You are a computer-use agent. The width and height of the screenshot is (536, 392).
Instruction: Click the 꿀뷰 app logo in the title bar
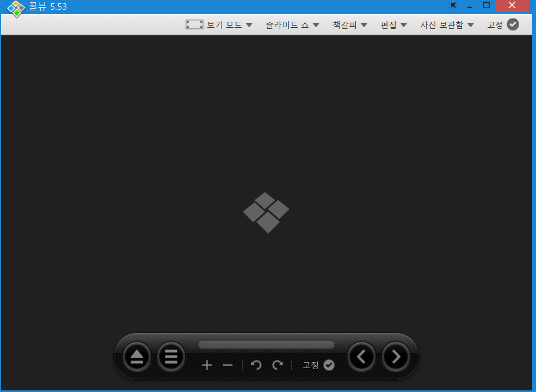click(x=16, y=8)
